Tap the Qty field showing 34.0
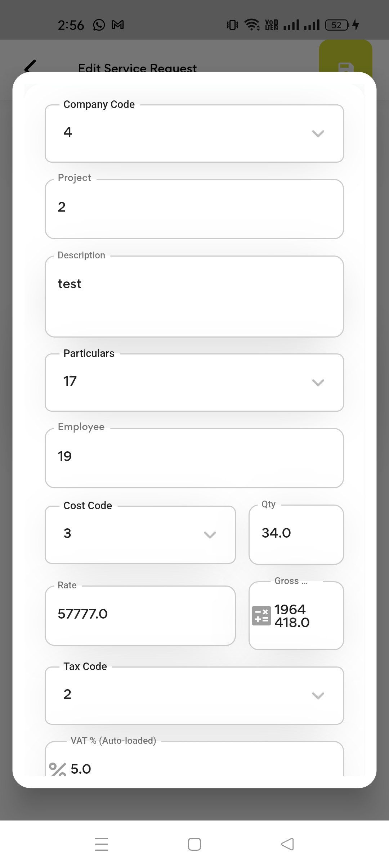 click(296, 534)
